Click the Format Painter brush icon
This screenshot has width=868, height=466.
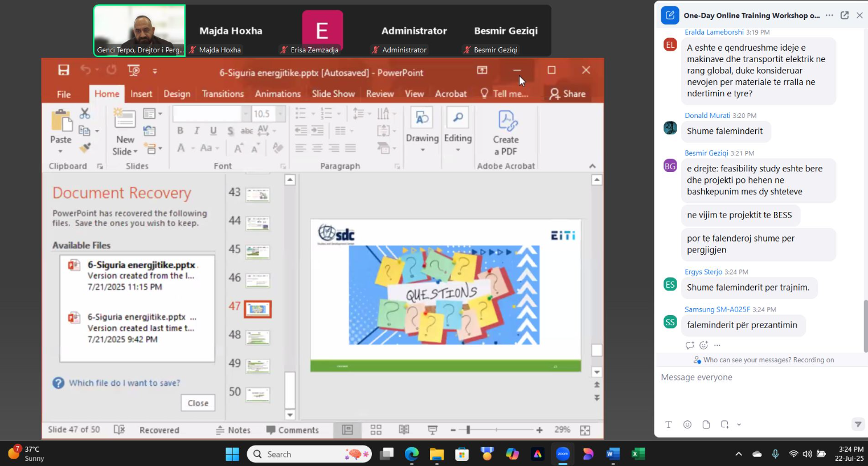tap(85, 148)
